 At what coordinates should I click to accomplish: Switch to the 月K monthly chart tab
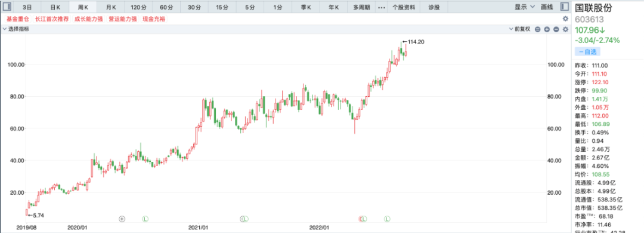111,7
